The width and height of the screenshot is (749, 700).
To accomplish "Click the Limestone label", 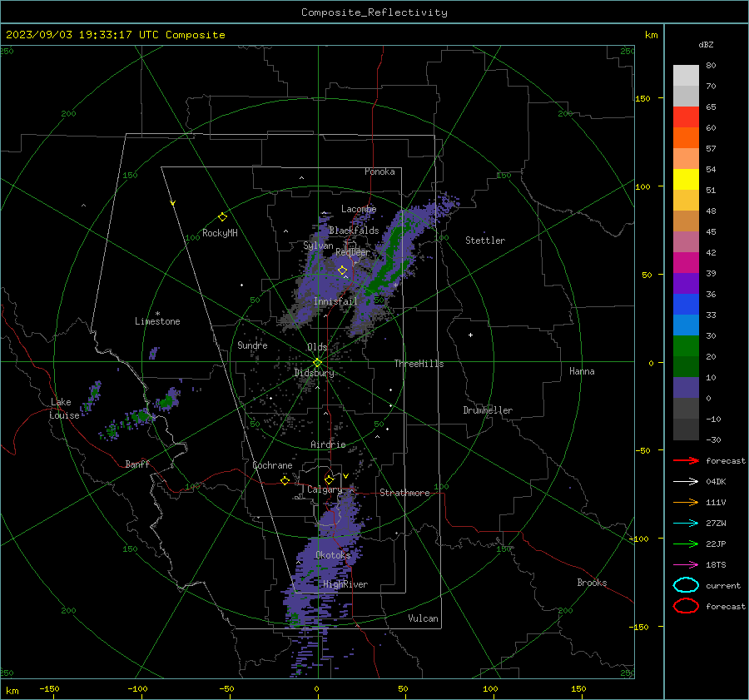I will point(157,321).
